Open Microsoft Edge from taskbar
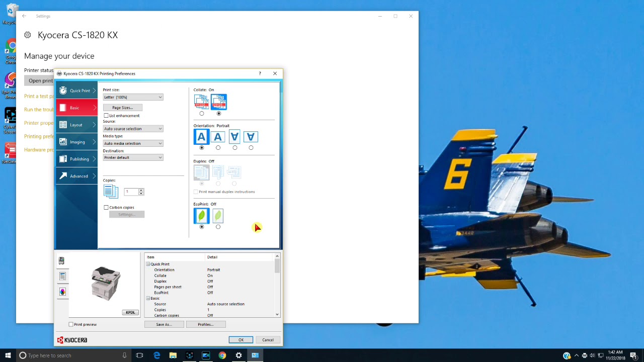This screenshot has width=644, height=362. coord(156,355)
